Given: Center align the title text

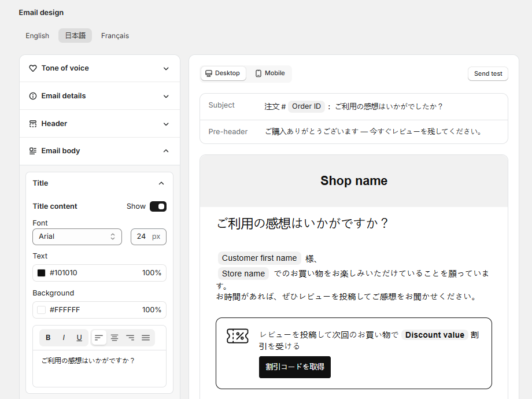Looking at the screenshot, I should [114, 338].
